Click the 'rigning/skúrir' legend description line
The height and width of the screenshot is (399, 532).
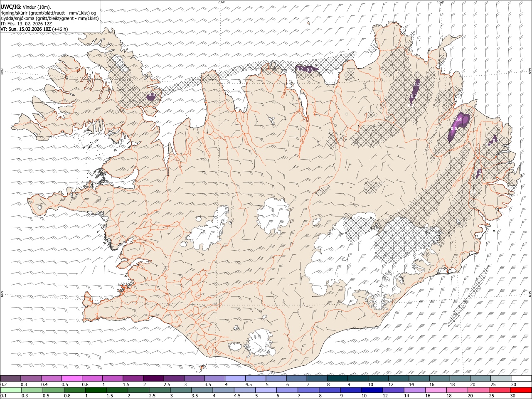[48, 13]
